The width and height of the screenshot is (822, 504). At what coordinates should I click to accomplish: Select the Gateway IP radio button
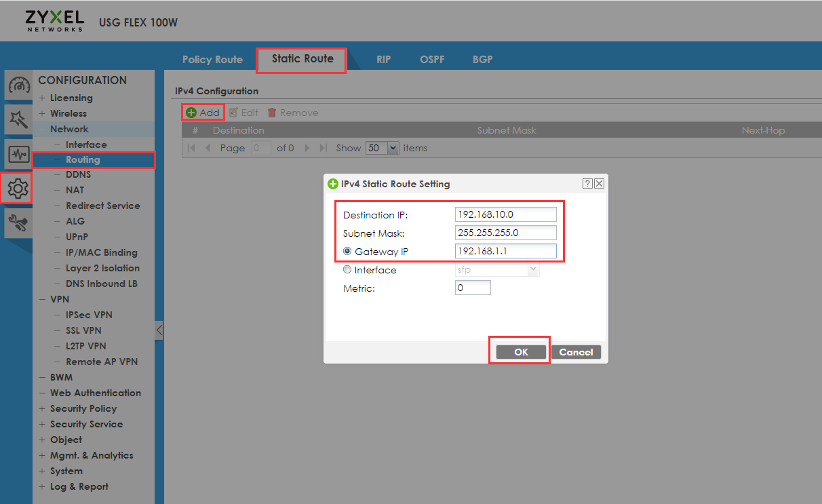click(x=347, y=251)
